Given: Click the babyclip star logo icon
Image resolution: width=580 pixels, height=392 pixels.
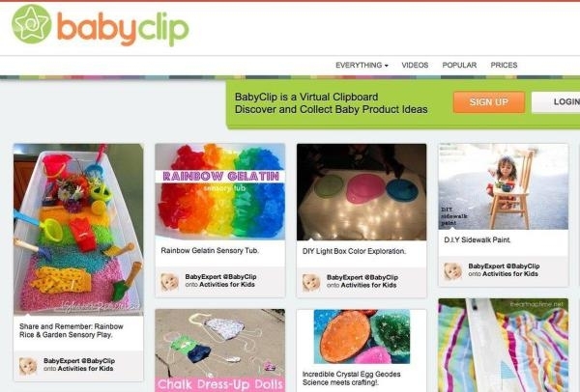Looking at the screenshot, I should coord(32,24).
